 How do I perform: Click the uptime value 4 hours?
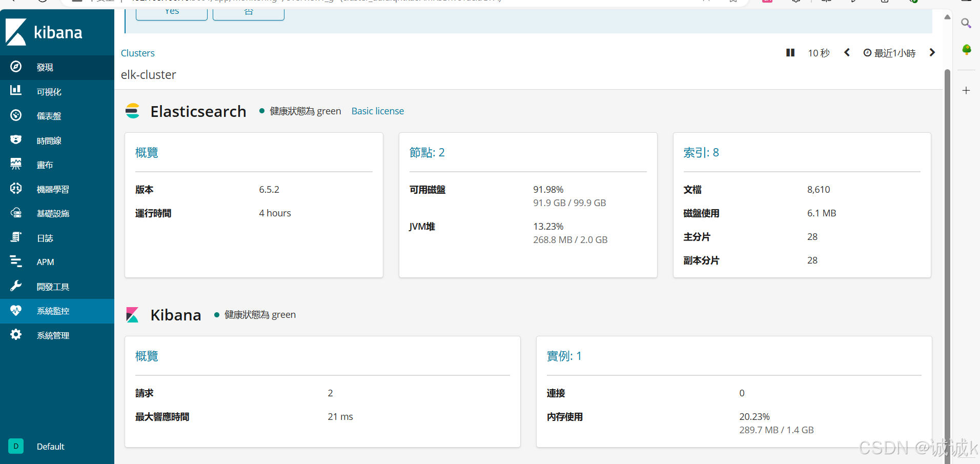[x=275, y=213]
